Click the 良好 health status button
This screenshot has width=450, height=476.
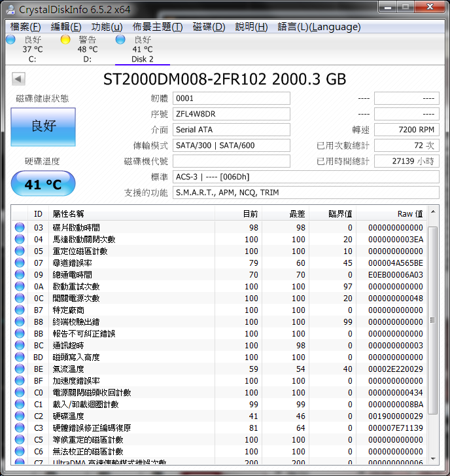[43, 126]
